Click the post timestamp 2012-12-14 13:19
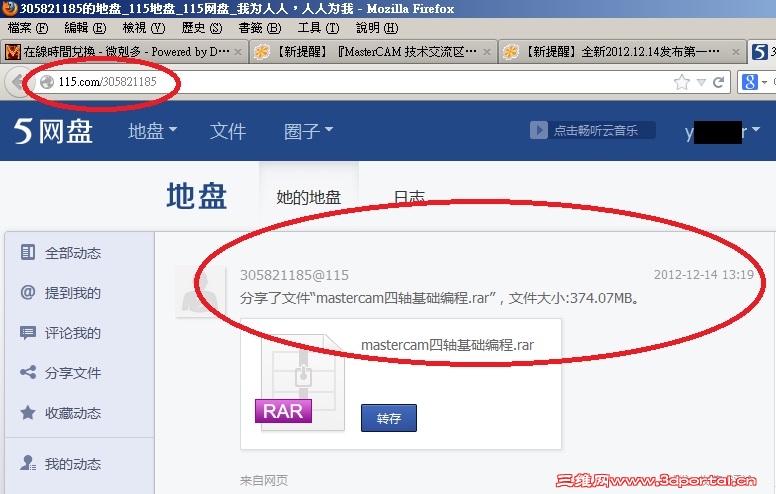Image resolution: width=776 pixels, height=494 pixels. [704, 275]
